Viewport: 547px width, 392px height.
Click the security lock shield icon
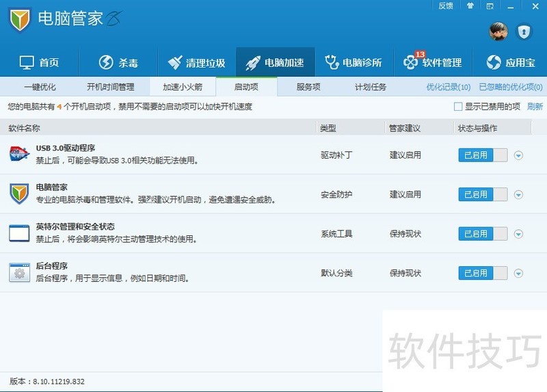coord(524,32)
